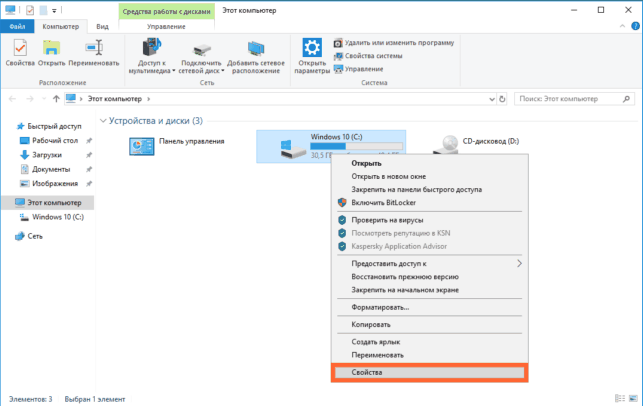Screen dimensions: 643x406
Task: Select Рабочий стол in sidebar
Action: 49,141
